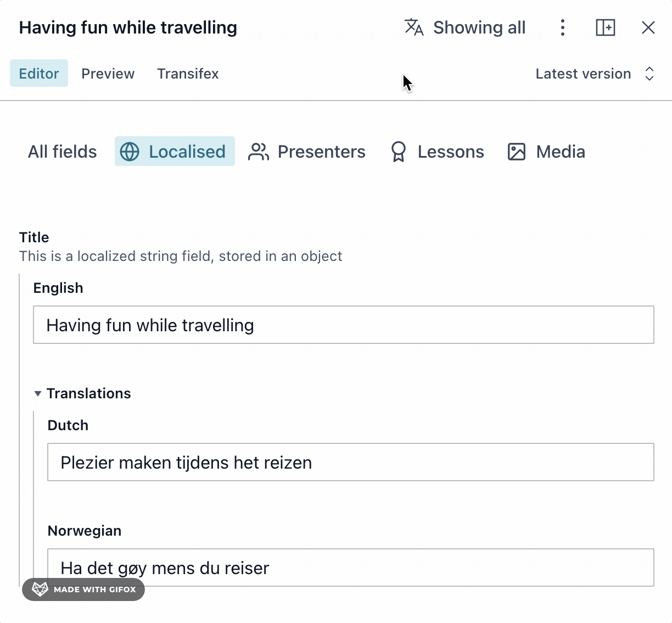This screenshot has height=623, width=672.
Task: Click inside the Norwegian title field
Action: pyautogui.click(x=350, y=568)
